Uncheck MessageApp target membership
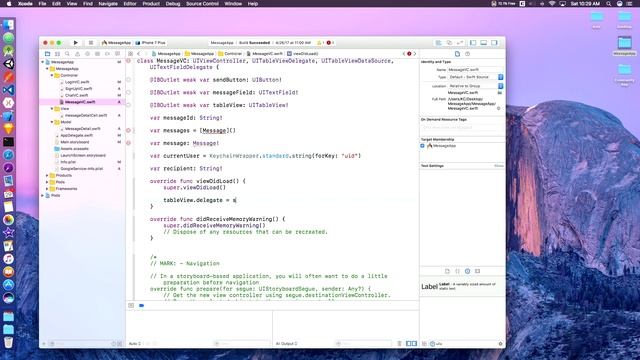640x360 pixels. tap(422, 146)
